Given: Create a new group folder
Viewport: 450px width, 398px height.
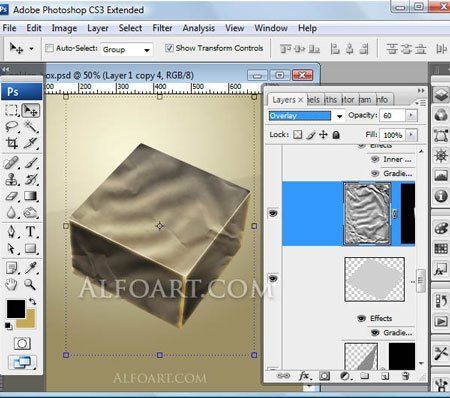Looking at the screenshot, I should [x=365, y=376].
